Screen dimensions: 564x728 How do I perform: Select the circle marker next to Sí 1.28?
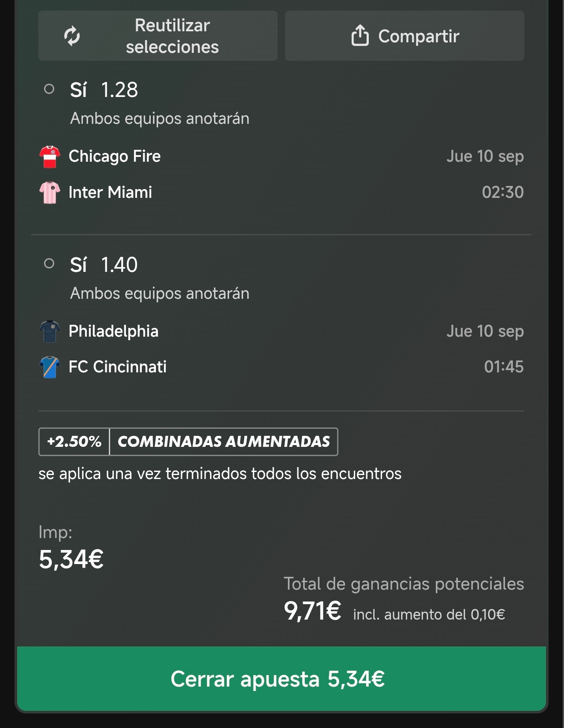point(49,89)
